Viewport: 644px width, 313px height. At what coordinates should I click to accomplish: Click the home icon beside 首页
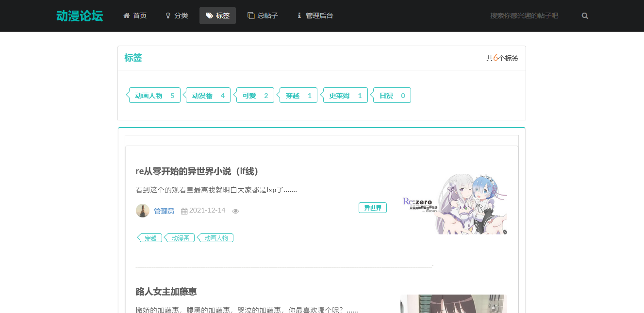click(x=127, y=16)
